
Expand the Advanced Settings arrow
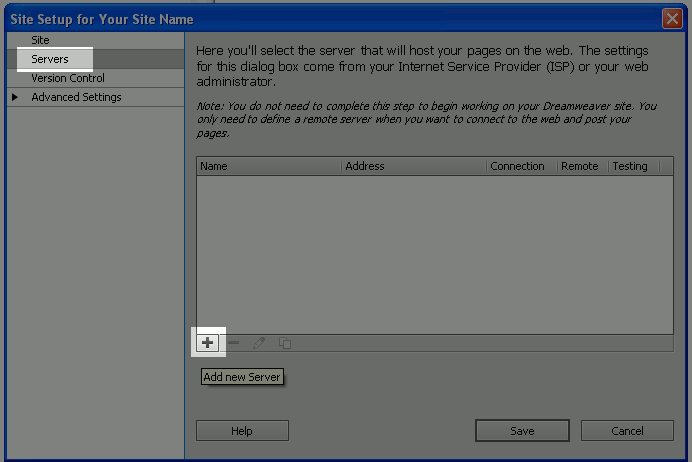[x=15, y=97]
